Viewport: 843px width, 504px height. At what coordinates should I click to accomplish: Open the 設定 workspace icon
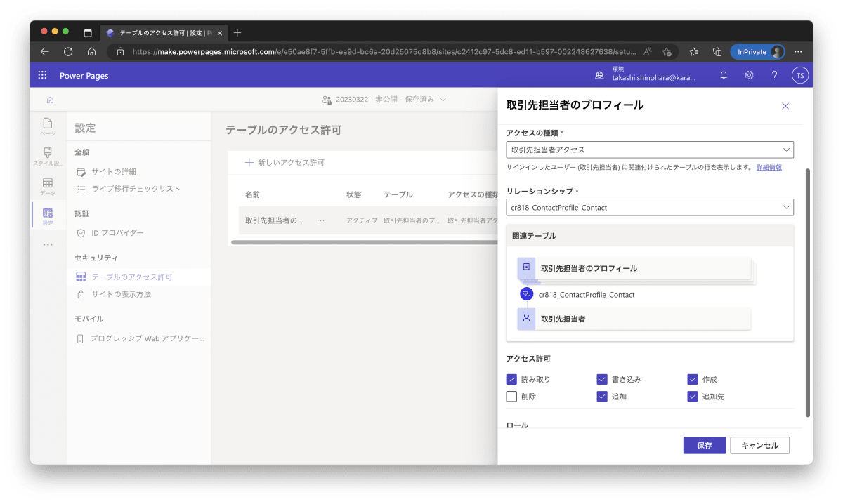tap(48, 216)
